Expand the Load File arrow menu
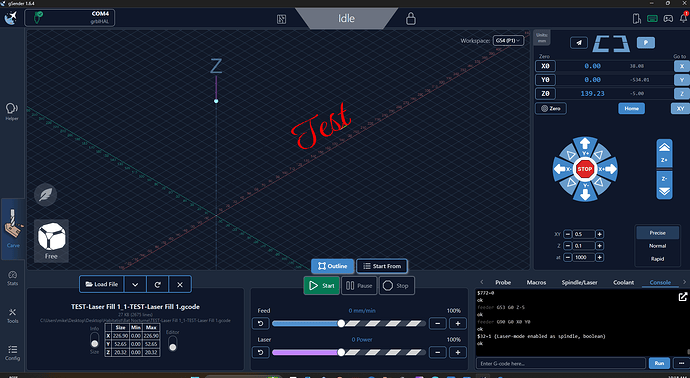Image resolution: width=690 pixels, height=378 pixels. 135,284
